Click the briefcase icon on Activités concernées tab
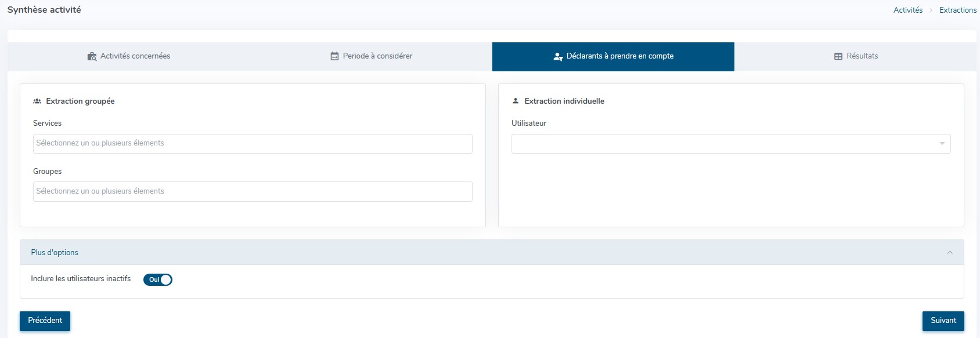The width and height of the screenshot is (980, 338). tap(92, 56)
